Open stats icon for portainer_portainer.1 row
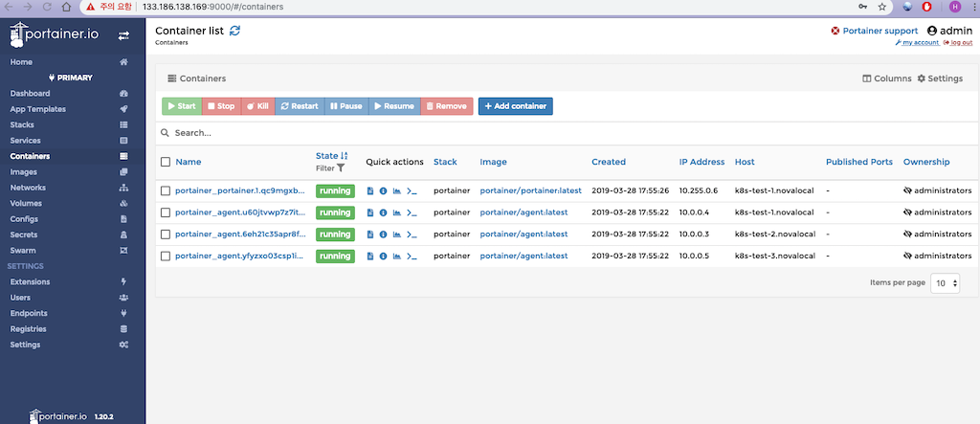 coord(397,190)
